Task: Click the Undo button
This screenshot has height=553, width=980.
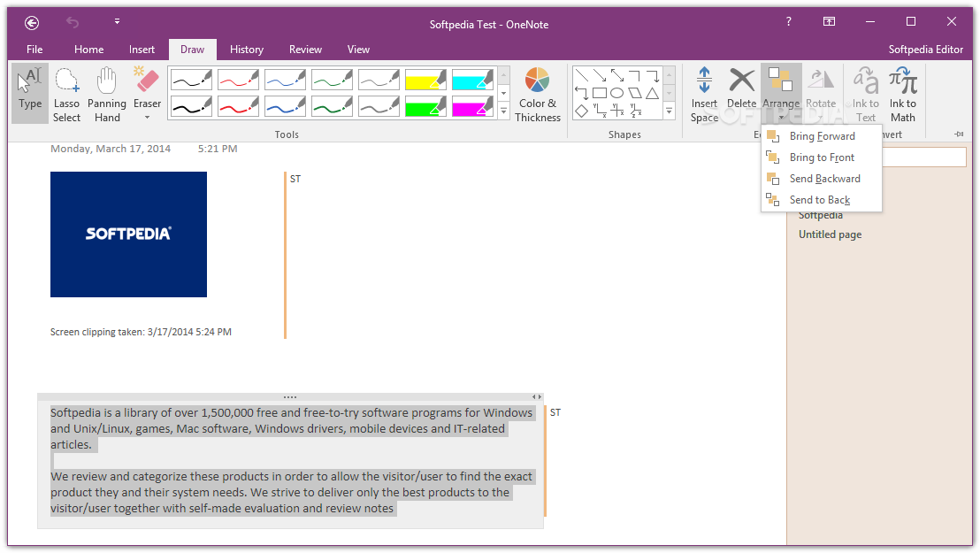Action: [73, 22]
